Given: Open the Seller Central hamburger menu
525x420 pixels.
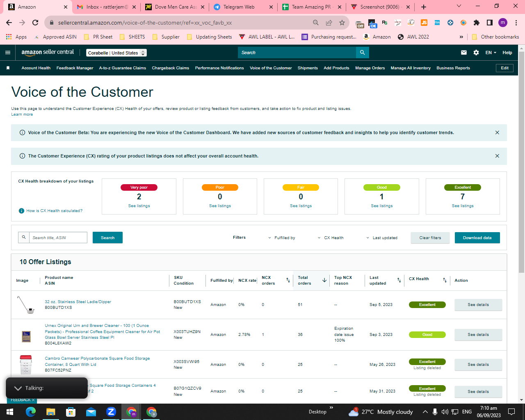Looking at the screenshot, I should click(x=8, y=52).
